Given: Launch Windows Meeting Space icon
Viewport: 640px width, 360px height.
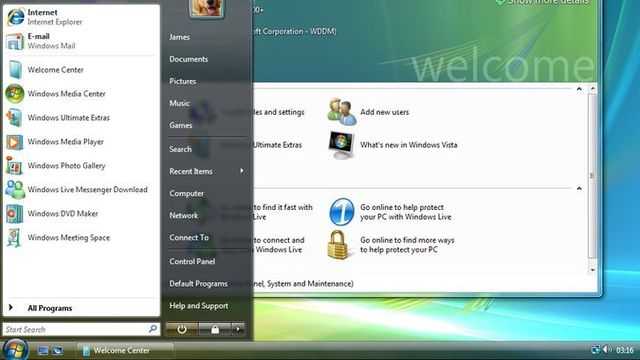Looking at the screenshot, I should 14,238.
